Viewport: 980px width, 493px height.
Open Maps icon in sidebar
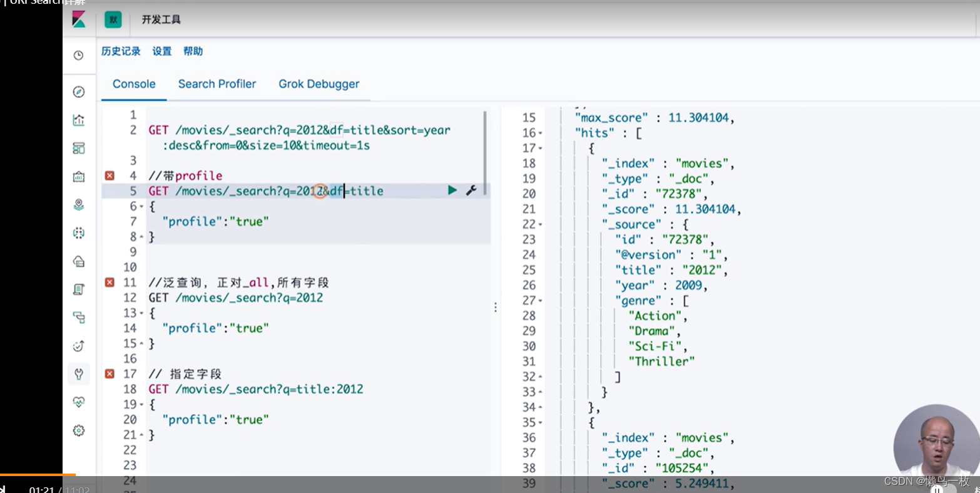point(79,205)
